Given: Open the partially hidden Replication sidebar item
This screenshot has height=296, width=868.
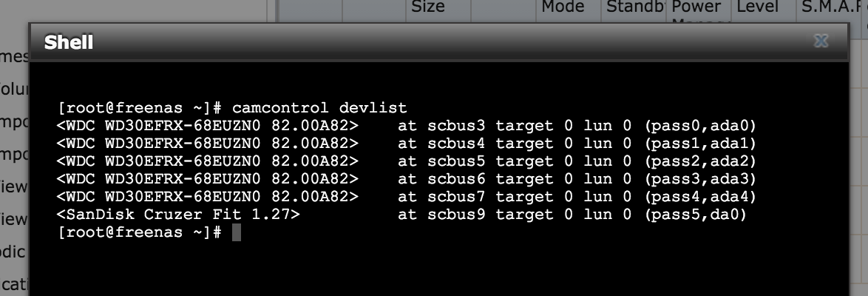Looking at the screenshot, I should pyautogui.click(x=14, y=284).
